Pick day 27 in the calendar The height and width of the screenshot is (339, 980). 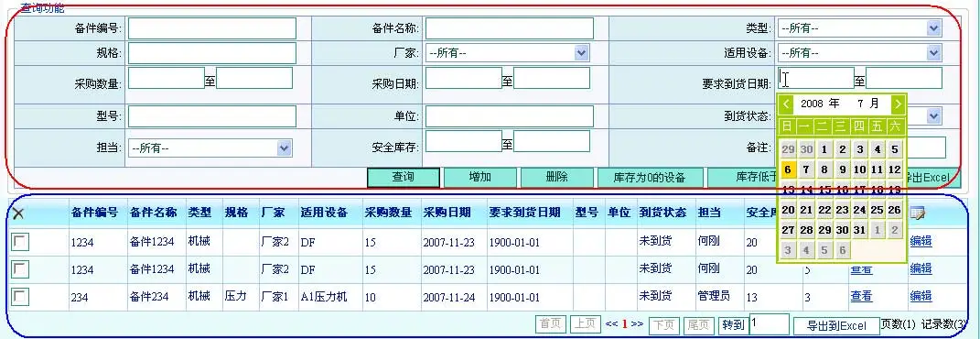[x=788, y=230]
